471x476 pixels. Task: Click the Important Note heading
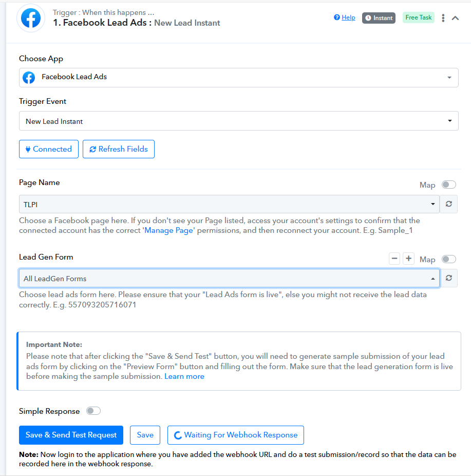point(54,344)
